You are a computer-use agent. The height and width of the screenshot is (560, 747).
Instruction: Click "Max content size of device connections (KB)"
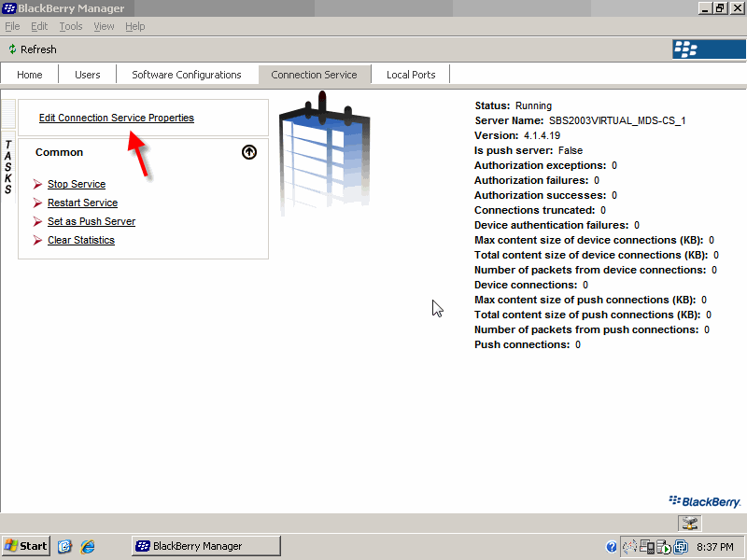pos(589,240)
